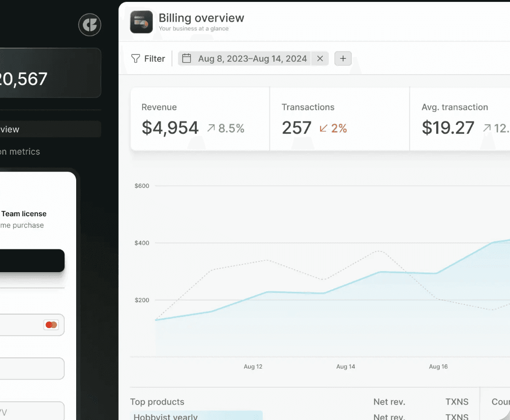This screenshot has width=510, height=420.
Task: Add a new filter with plus button
Action: (x=343, y=58)
